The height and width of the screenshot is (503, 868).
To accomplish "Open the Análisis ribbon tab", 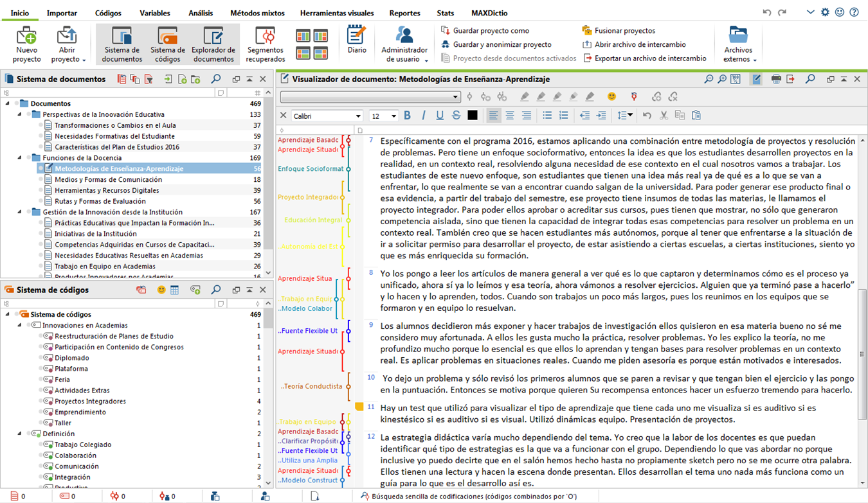I will (x=201, y=13).
